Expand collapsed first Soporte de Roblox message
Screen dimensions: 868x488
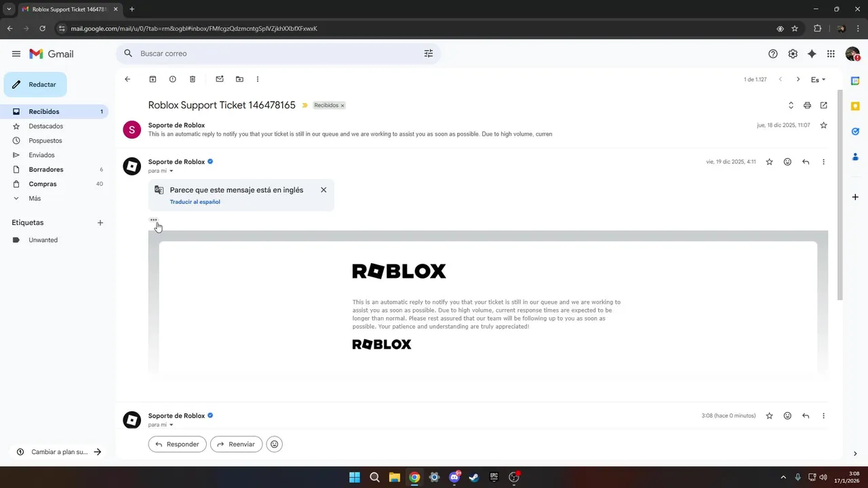click(475, 129)
